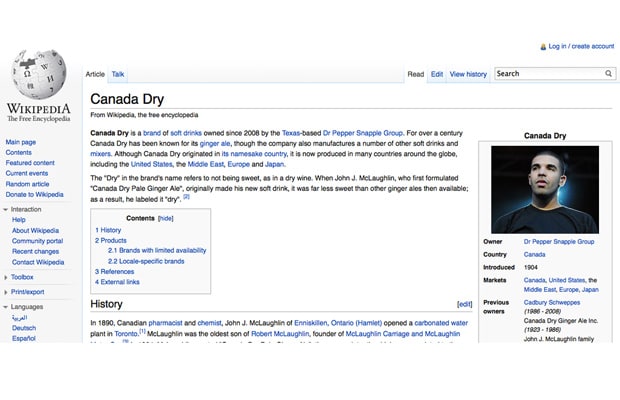Switch to Español language version
Image resolution: width=620 pixels, height=400 pixels.
(x=24, y=338)
